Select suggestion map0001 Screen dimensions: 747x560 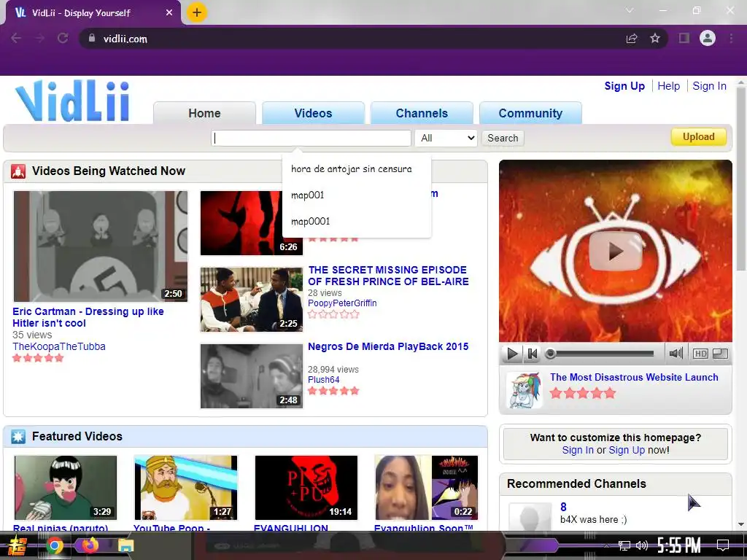click(310, 222)
